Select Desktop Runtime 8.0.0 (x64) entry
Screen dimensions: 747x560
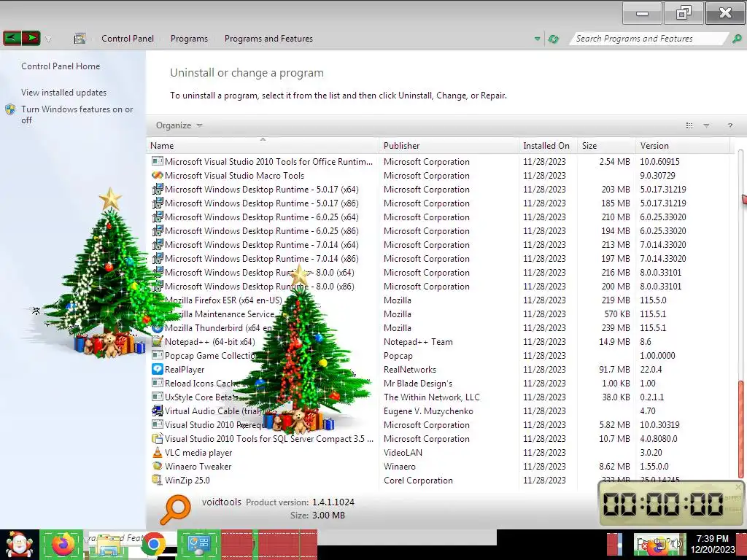tap(259, 273)
